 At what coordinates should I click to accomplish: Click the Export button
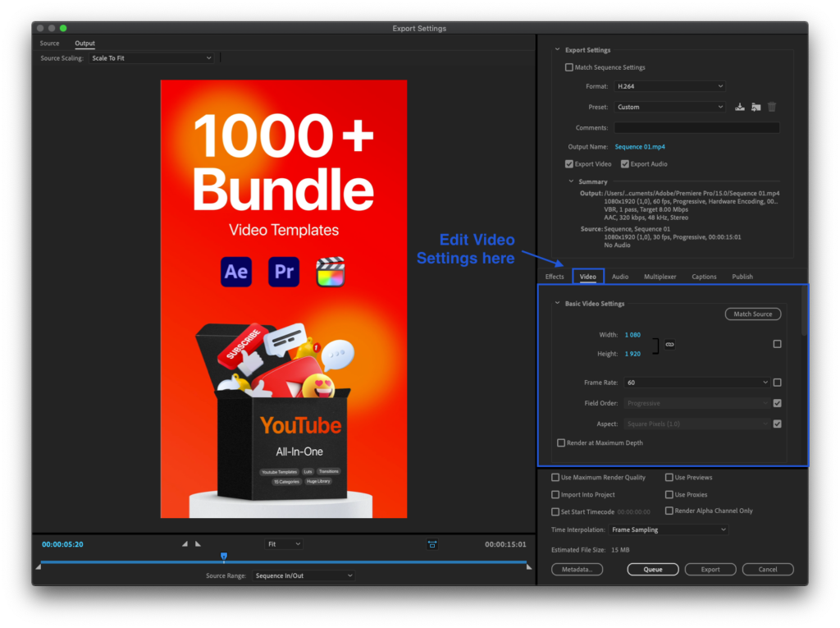click(710, 570)
